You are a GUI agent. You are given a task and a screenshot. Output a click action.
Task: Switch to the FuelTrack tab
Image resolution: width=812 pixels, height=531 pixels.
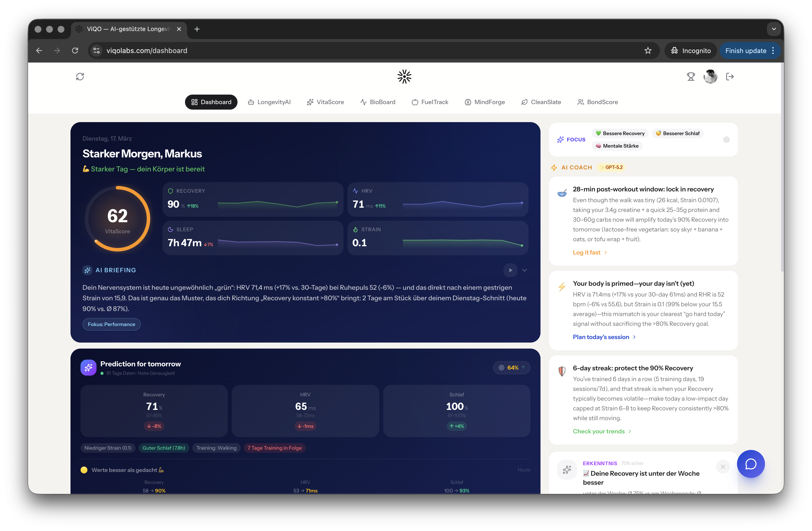(430, 102)
